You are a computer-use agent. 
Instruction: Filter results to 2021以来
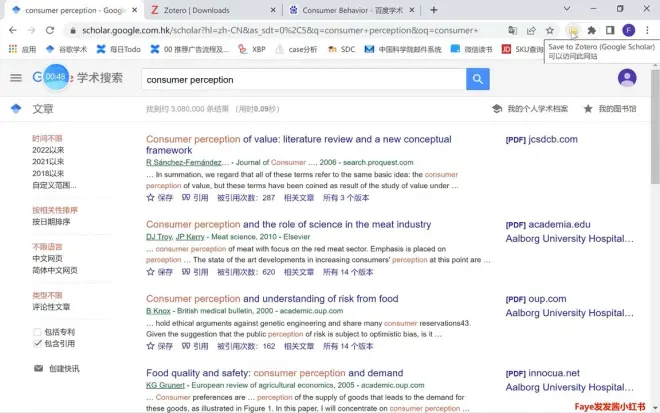(48, 162)
